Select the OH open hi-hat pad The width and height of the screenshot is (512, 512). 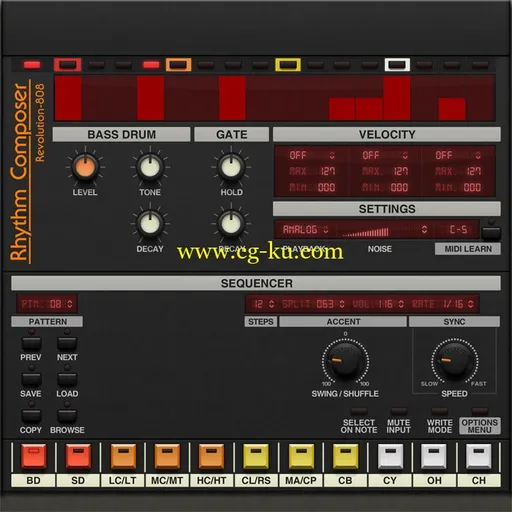[x=434, y=456]
